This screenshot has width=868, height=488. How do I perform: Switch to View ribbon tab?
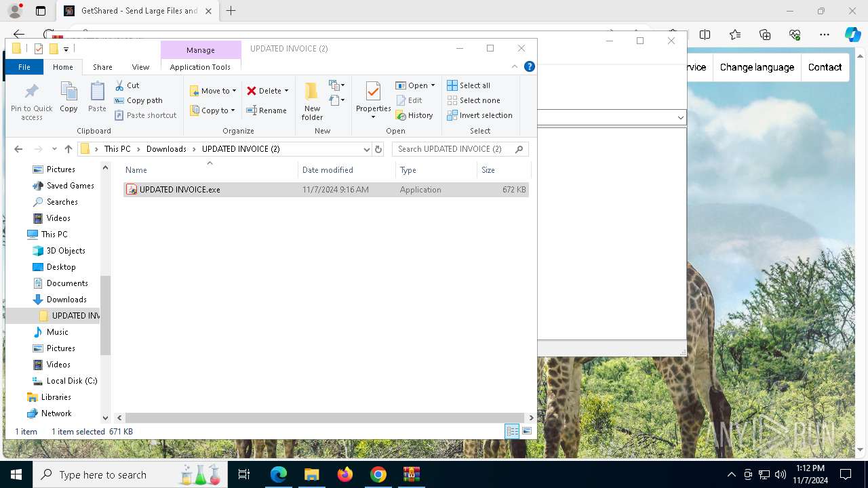(x=140, y=67)
